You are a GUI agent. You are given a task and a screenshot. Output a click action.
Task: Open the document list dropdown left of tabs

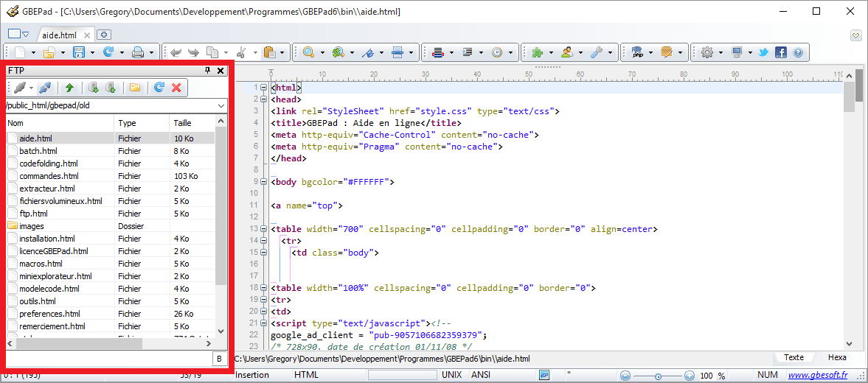18,35
